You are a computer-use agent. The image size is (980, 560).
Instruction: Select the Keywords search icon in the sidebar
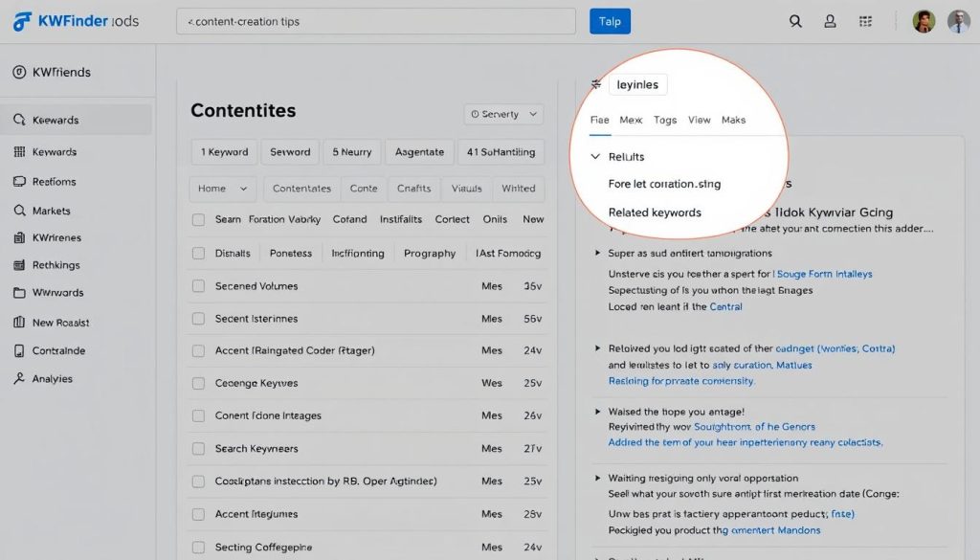pos(21,120)
